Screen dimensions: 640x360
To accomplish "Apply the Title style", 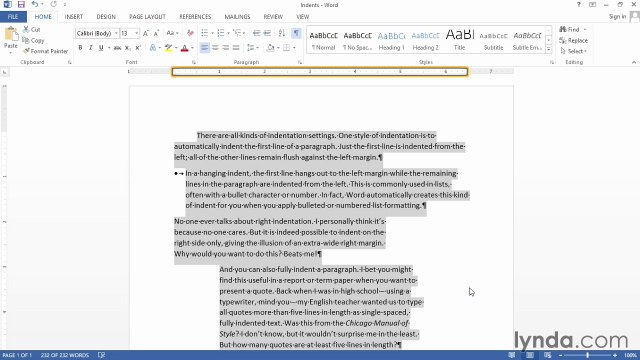I will tap(460, 40).
